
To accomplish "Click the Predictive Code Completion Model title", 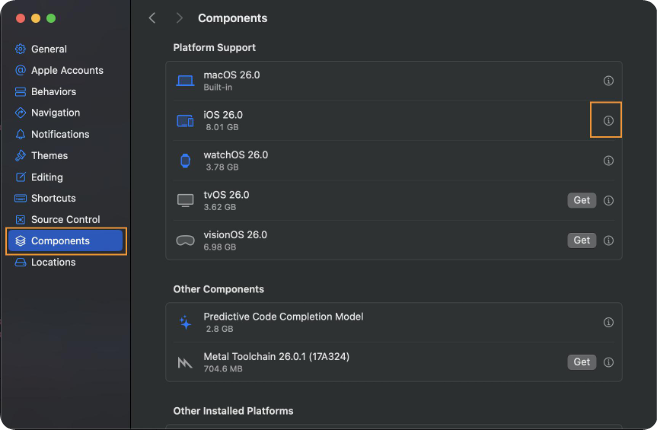I will pyautogui.click(x=284, y=317).
